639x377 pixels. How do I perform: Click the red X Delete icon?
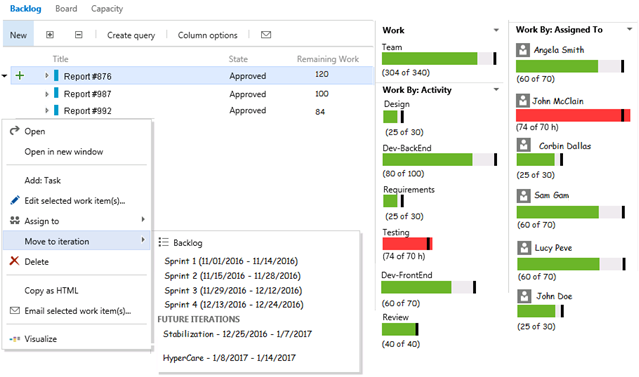coord(14,261)
